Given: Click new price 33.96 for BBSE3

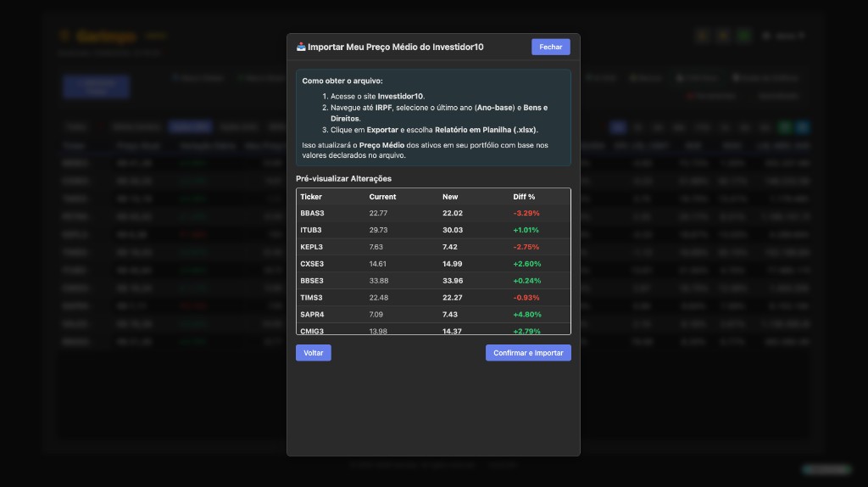Looking at the screenshot, I should (453, 281).
